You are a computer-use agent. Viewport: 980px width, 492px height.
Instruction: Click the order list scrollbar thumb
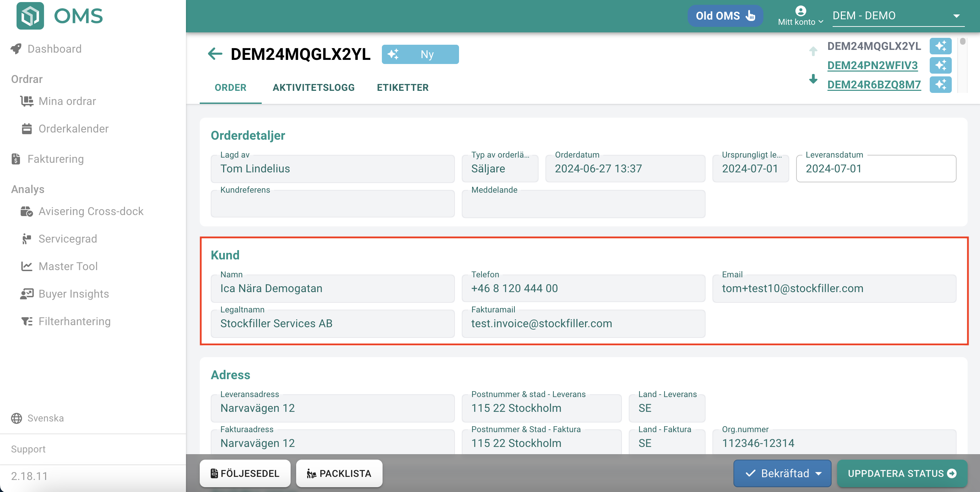coord(962,41)
